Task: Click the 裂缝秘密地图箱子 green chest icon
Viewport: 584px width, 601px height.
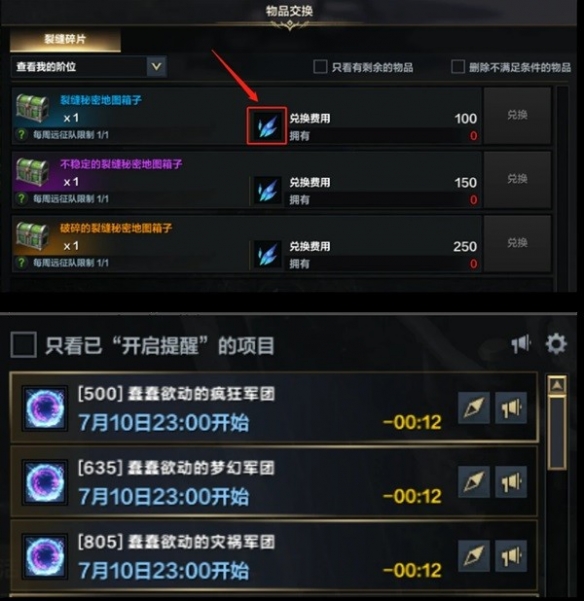Action: click(33, 108)
